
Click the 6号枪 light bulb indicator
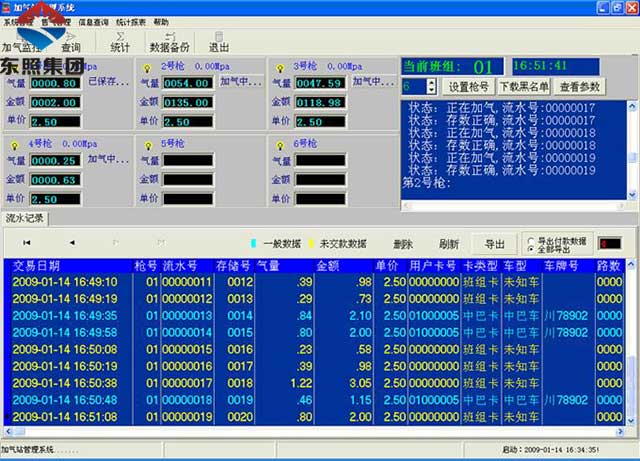tap(280, 145)
